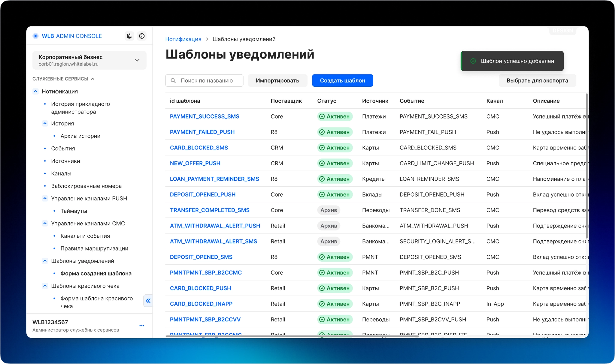Open Заблокированные номера in sidebar
Image resolution: width=615 pixels, height=364 pixels.
click(86, 186)
